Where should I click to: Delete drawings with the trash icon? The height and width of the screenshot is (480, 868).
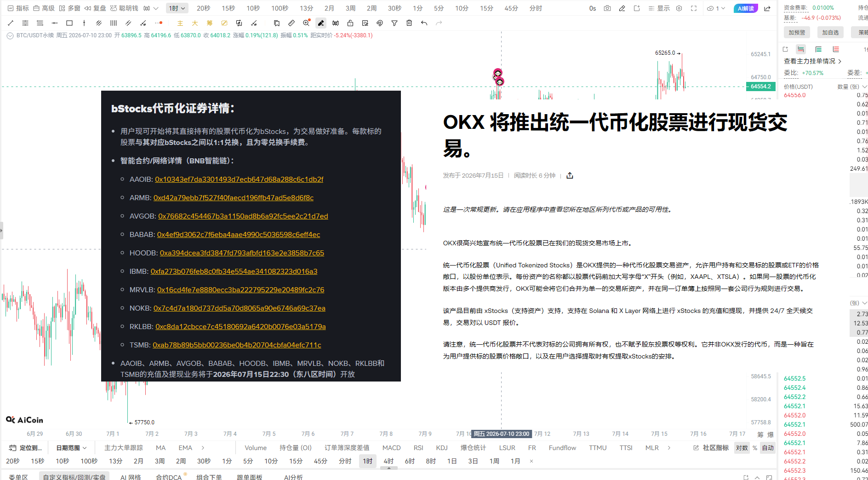409,23
